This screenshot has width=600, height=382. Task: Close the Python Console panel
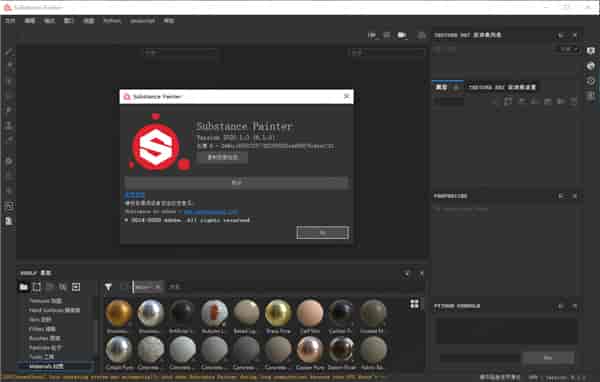575,306
